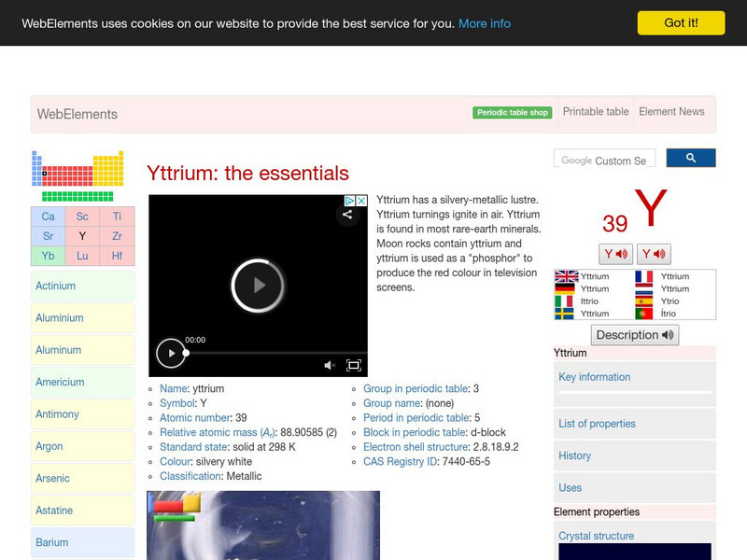Viewport: 747px width, 560px height.
Task: Select the Zr element cell
Action: (x=118, y=236)
